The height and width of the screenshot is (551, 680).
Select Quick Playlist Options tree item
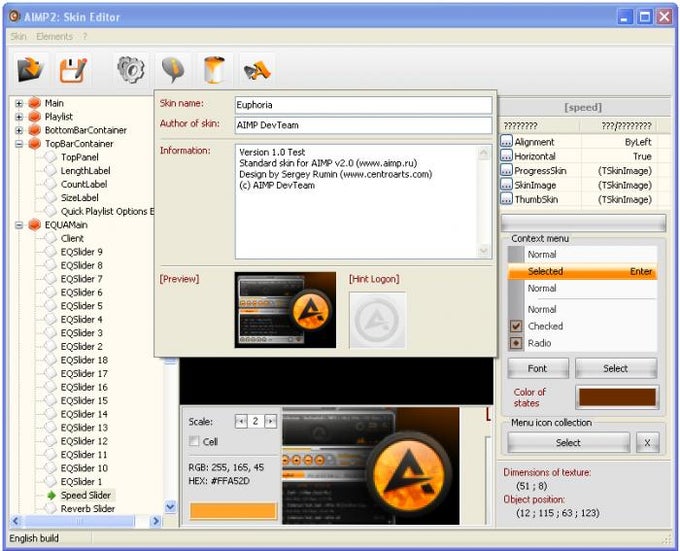(108, 211)
